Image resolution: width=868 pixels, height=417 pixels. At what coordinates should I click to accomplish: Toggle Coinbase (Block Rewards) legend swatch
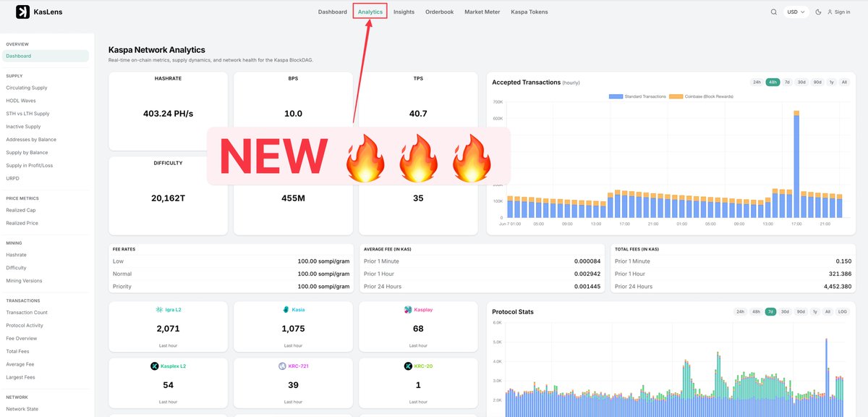pos(676,96)
